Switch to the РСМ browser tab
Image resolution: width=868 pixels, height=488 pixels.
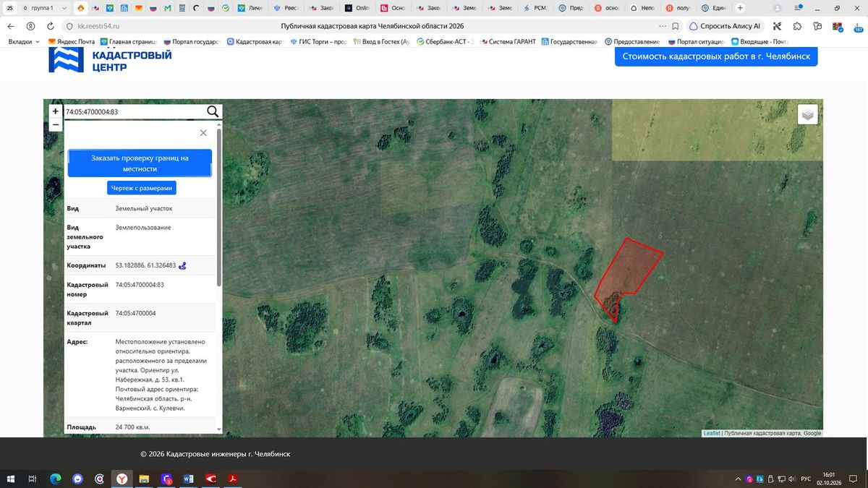pos(535,8)
